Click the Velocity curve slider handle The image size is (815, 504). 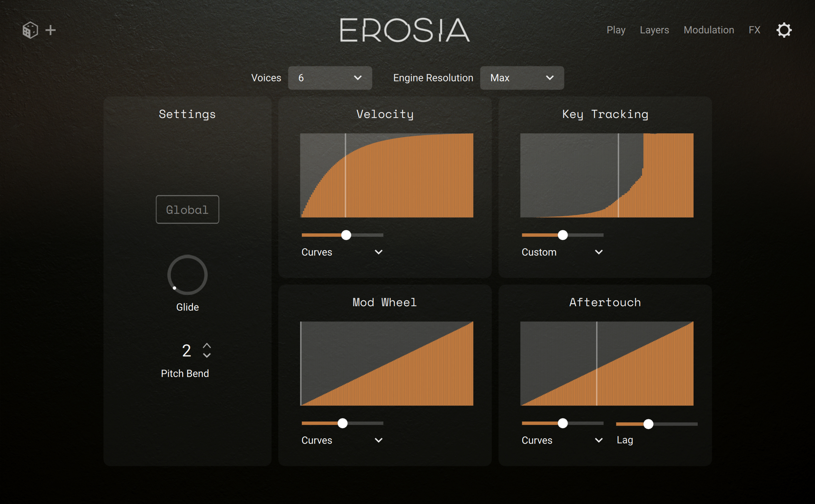(346, 235)
